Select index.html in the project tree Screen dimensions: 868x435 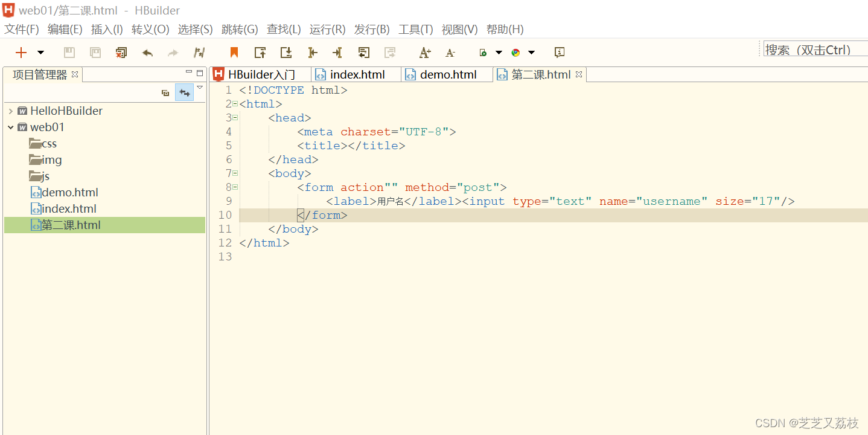click(63, 208)
